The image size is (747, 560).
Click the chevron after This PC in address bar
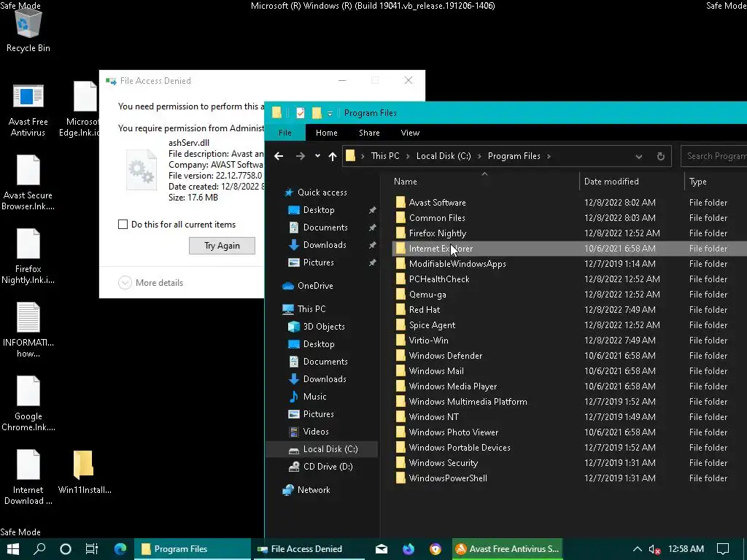408,156
